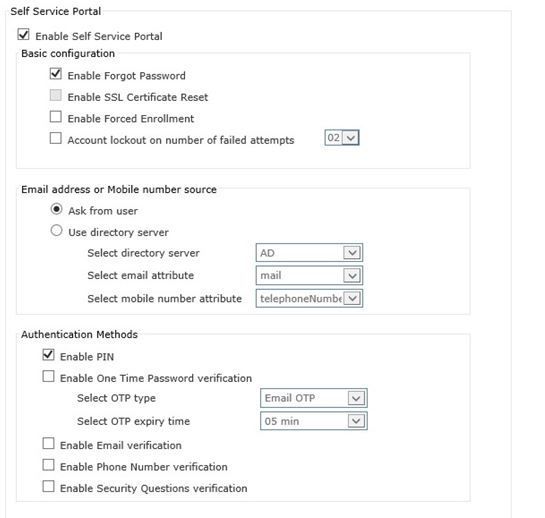Choose Use directory server radio option

(x=56, y=230)
